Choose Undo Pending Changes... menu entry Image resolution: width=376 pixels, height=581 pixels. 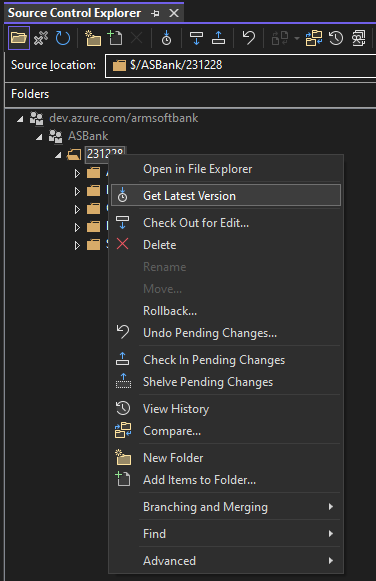pos(226,333)
